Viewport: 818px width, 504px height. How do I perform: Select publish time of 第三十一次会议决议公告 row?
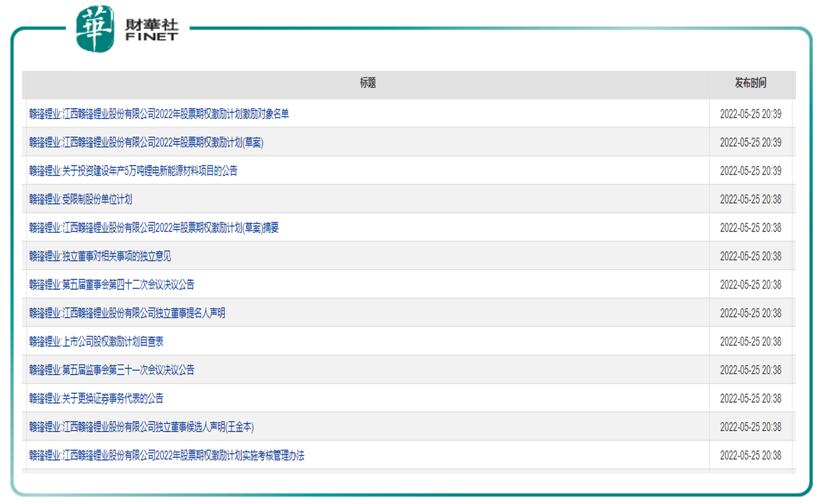(750, 370)
